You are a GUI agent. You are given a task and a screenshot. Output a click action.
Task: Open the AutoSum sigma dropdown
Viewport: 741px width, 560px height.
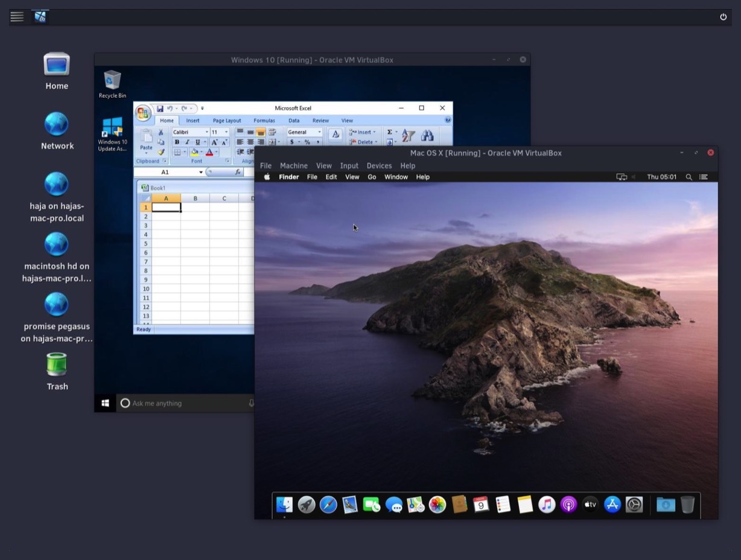(x=396, y=132)
